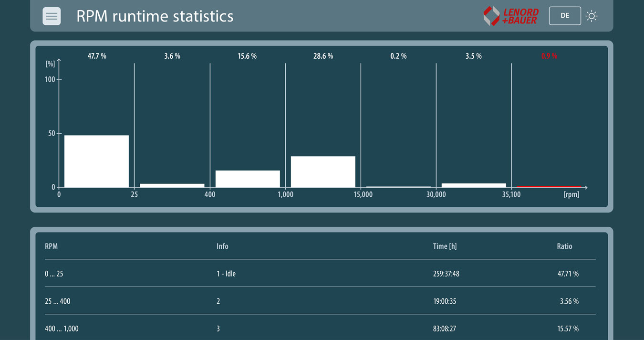
Task: Click the 0–25 rpm histogram bar
Action: click(96, 161)
